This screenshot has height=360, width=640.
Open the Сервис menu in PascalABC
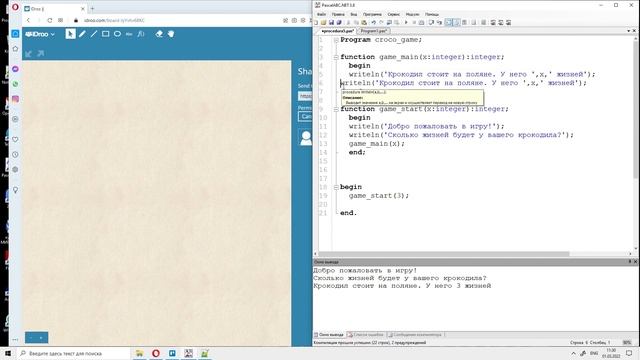point(393,14)
